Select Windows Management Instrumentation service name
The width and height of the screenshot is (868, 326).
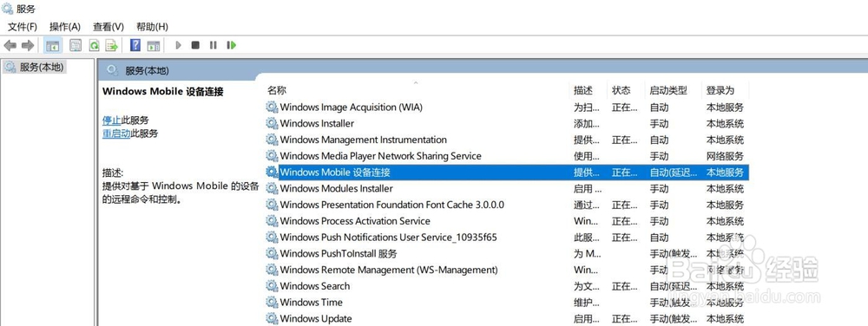[363, 140]
